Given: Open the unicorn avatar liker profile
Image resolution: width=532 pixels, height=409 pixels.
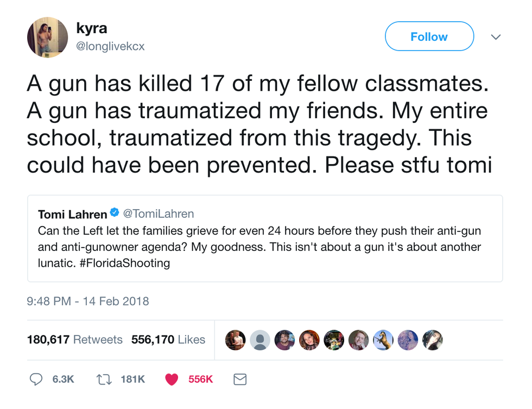Looking at the screenshot, I should (383, 340).
